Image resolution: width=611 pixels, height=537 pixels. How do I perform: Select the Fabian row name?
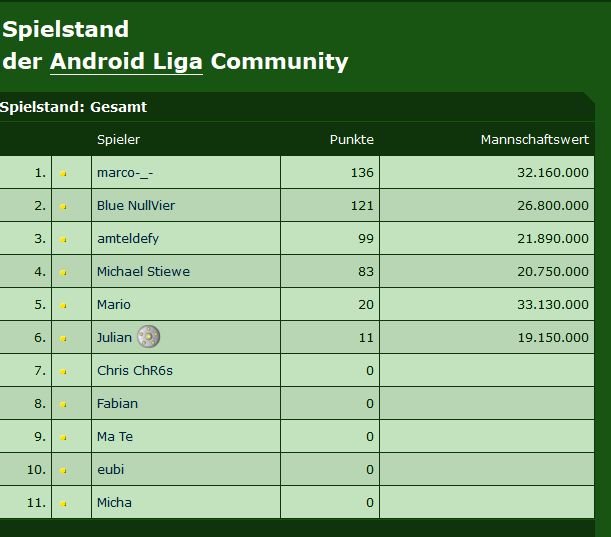[x=117, y=403]
